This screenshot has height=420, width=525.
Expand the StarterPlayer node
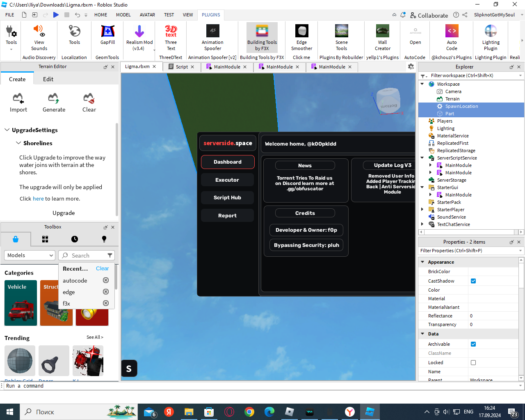(422, 210)
